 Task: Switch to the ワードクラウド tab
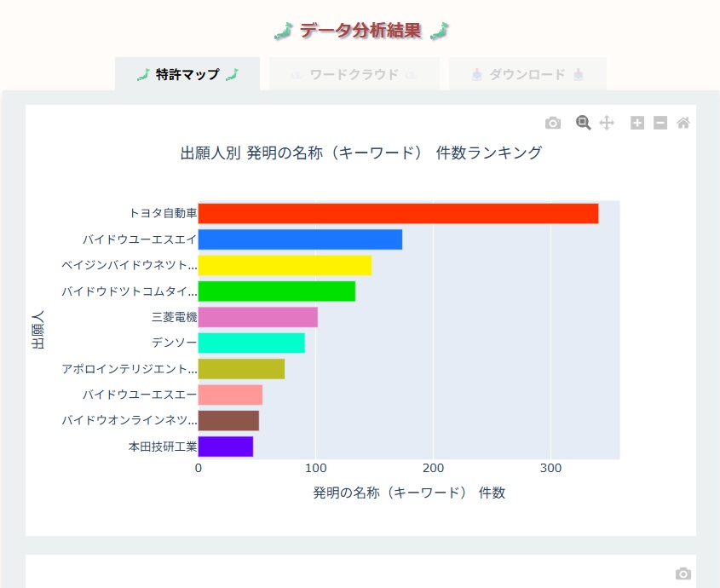[354, 74]
